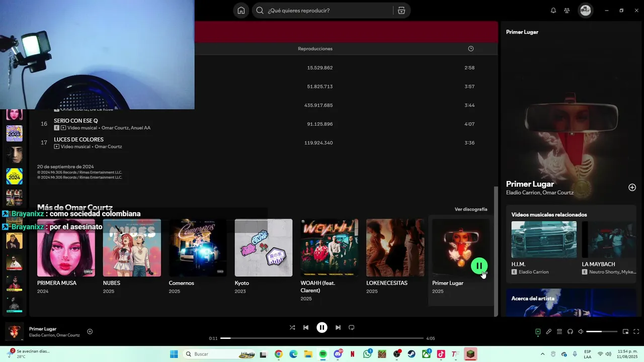Open LOKENECESITAS album cover
Screen dimensions: 644x362
(395, 247)
